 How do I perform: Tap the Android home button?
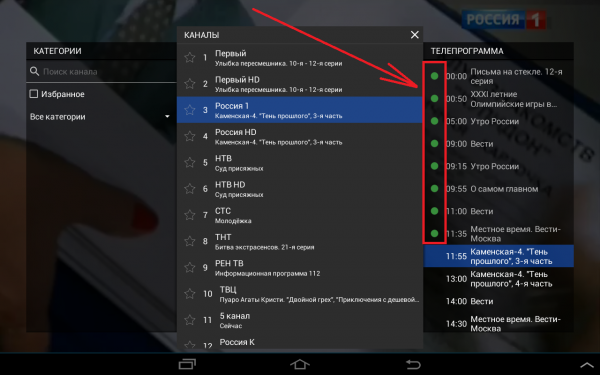point(300,364)
